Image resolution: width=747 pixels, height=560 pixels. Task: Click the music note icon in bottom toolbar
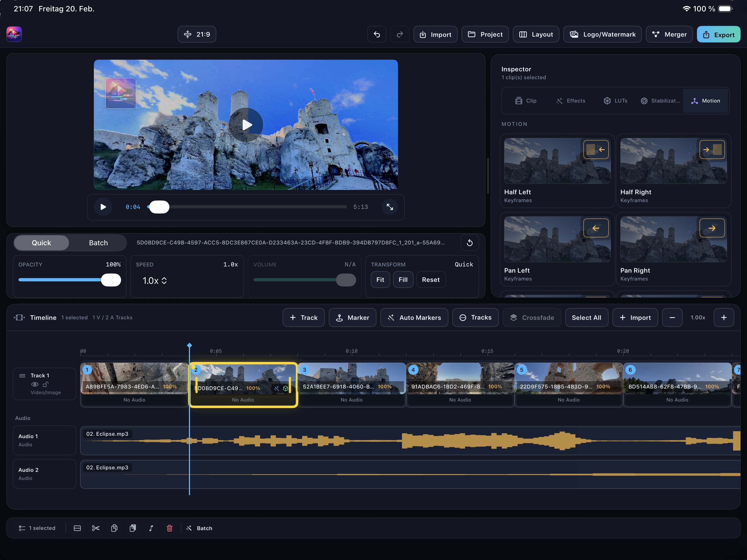[151, 528]
